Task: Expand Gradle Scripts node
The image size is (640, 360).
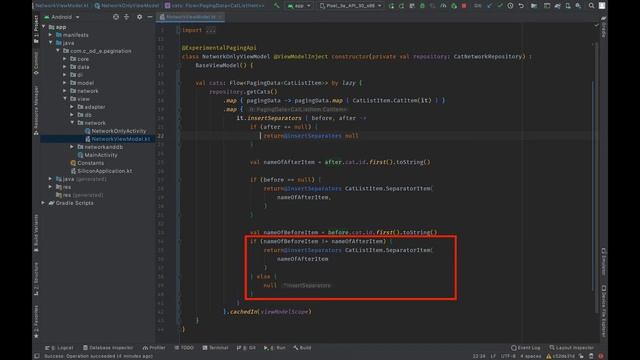Action: [44, 203]
